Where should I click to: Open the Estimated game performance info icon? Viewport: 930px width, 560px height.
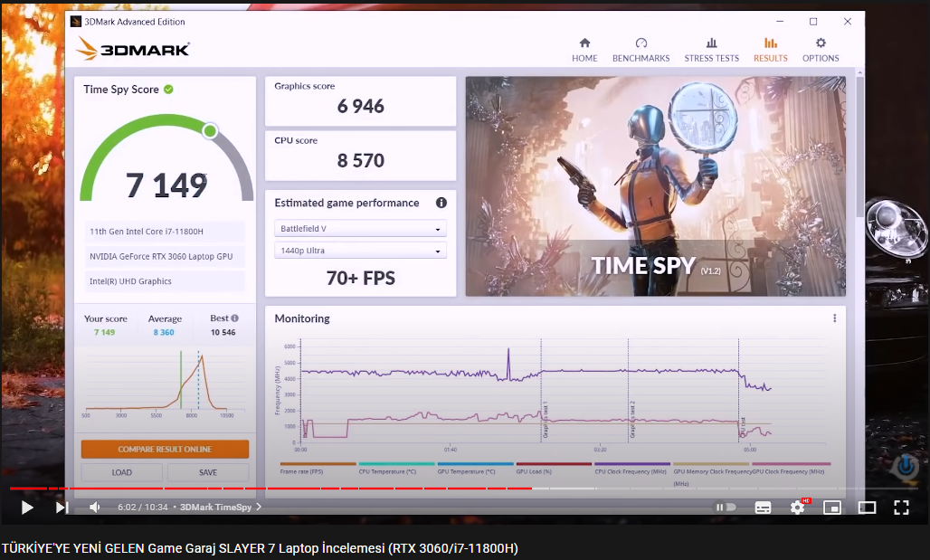coord(441,203)
